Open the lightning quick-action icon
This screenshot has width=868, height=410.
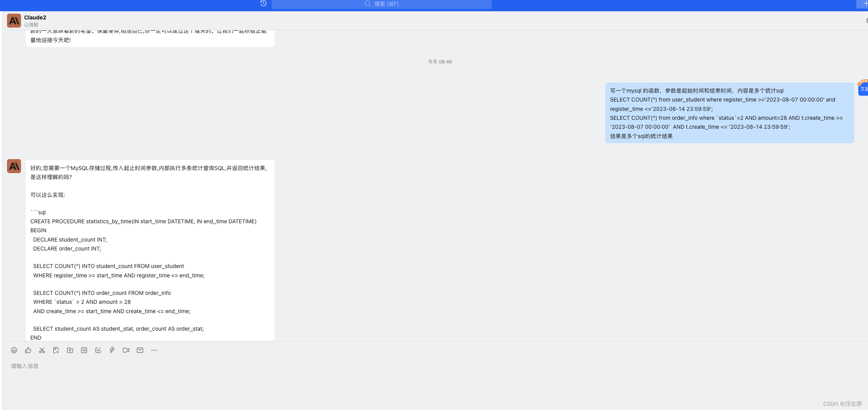(112, 350)
